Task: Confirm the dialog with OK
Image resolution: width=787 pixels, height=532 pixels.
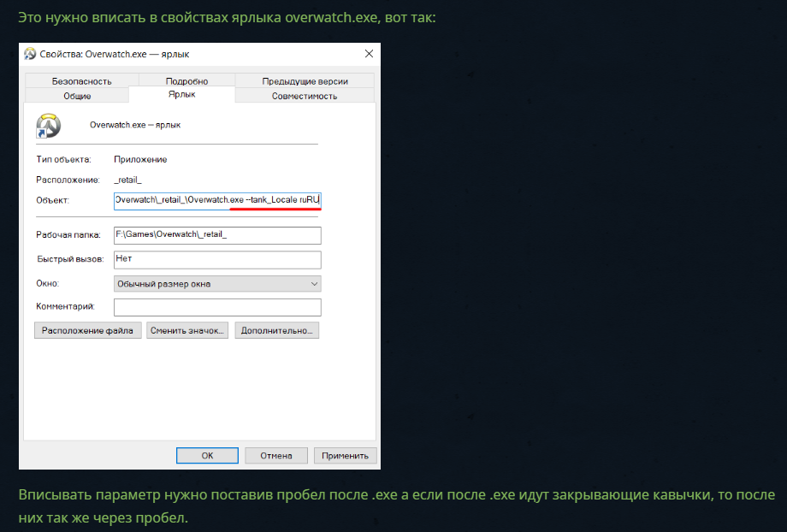Action: [207, 455]
